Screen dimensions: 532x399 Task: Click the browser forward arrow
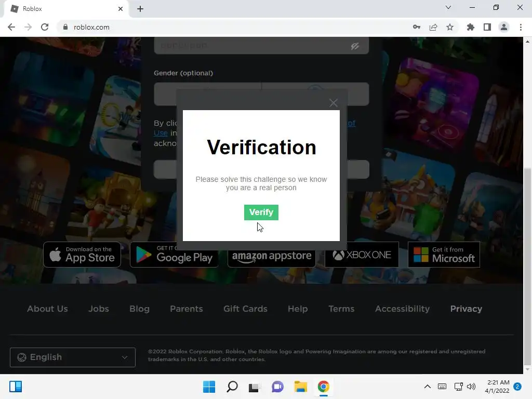(28, 27)
